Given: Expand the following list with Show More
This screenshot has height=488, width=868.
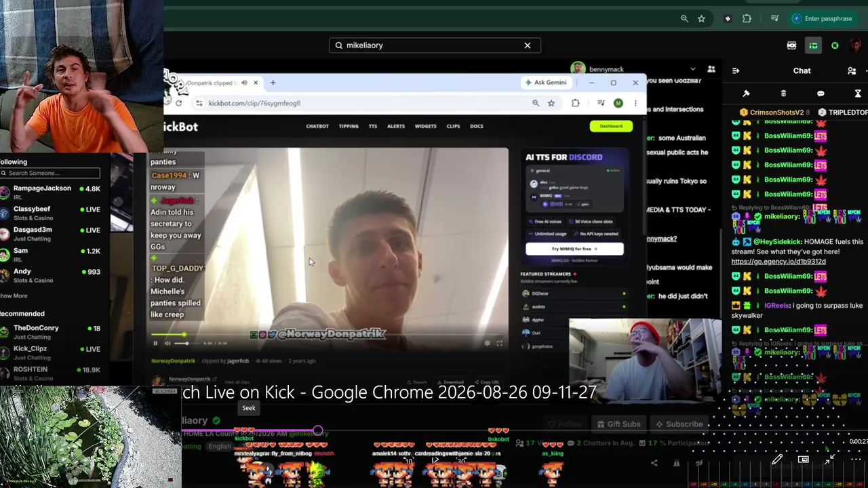Looking at the screenshot, I should [x=14, y=296].
